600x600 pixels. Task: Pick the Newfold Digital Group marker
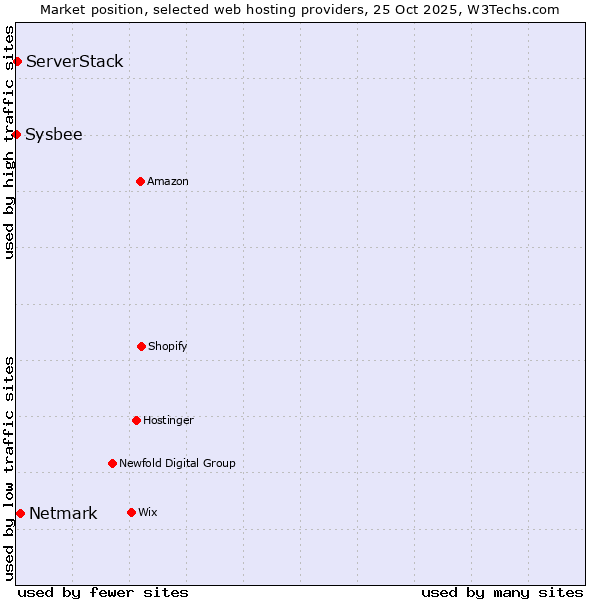coord(112,463)
